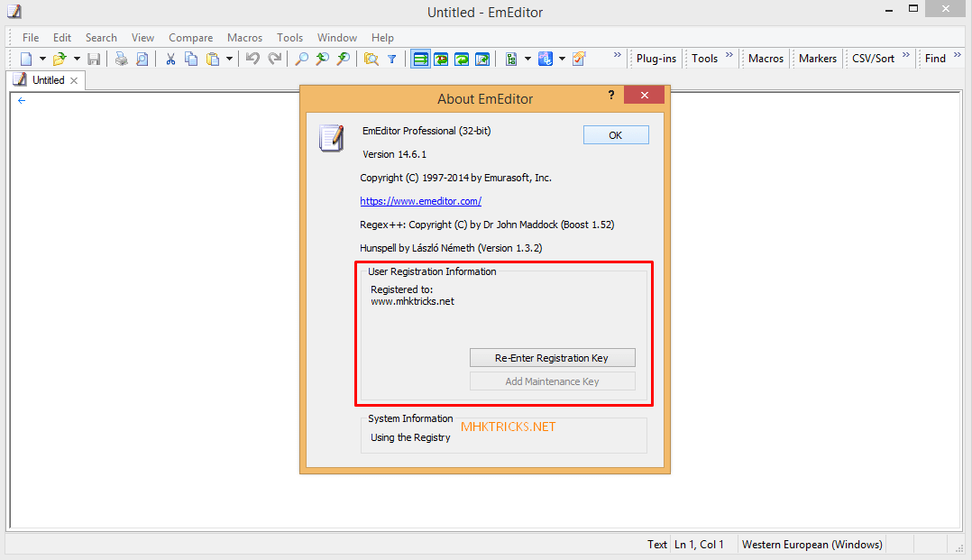Click the blue ABC marker icon

(546, 59)
